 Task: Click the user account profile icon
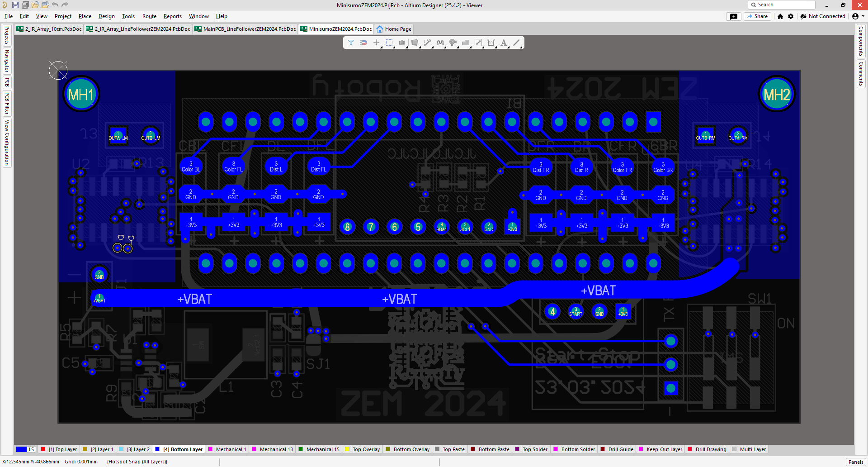[855, 16]
